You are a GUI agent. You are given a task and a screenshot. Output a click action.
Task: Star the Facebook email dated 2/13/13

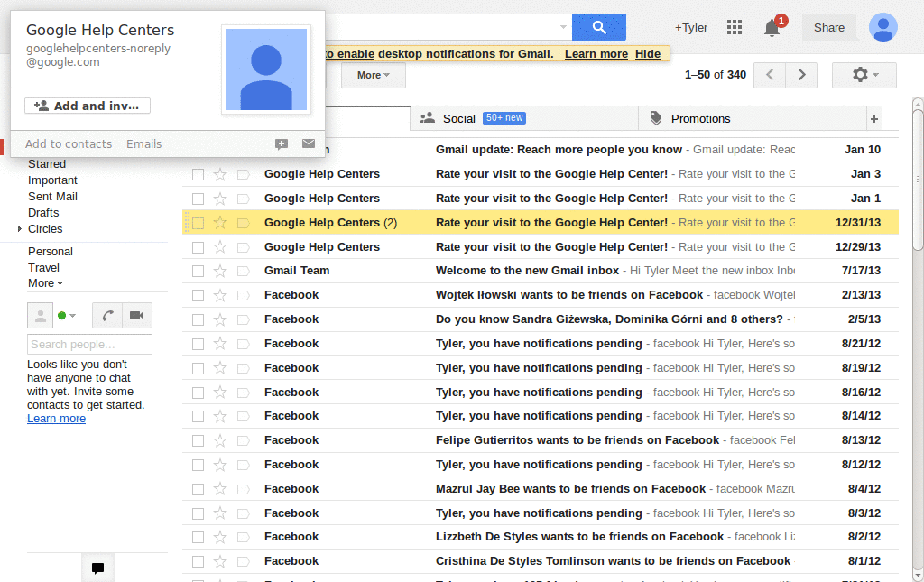(220, 295)
